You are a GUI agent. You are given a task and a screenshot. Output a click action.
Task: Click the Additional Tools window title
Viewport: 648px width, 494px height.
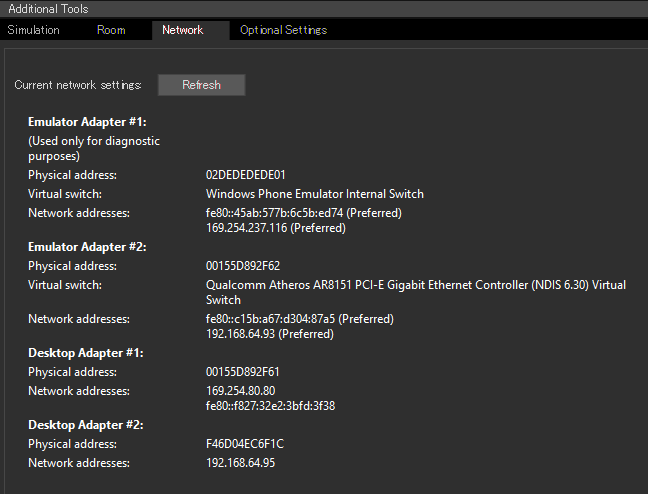47,8
